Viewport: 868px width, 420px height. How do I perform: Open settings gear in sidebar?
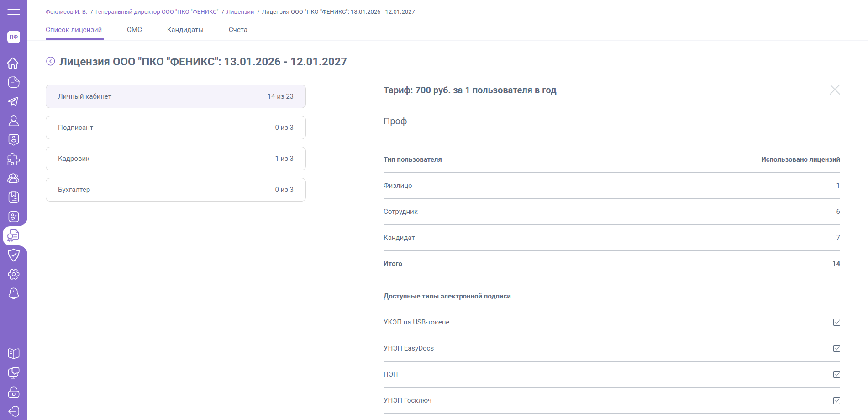(13, 274)
